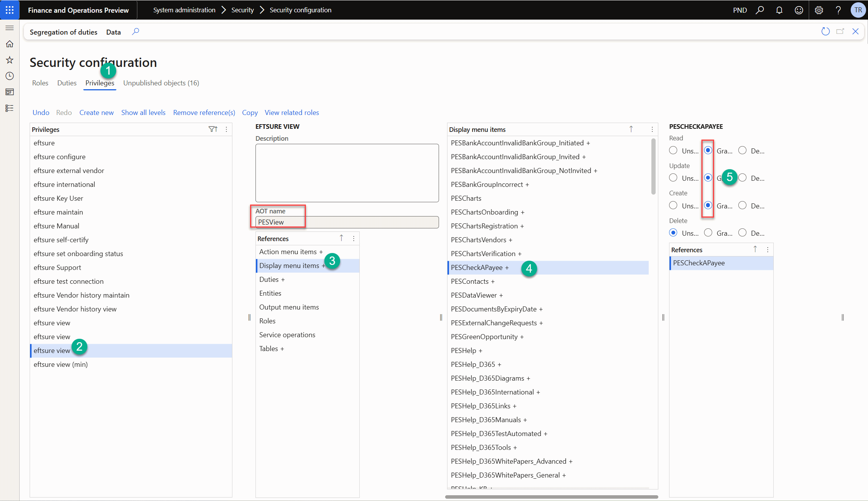Open the form in a new window

coord(840,32)
